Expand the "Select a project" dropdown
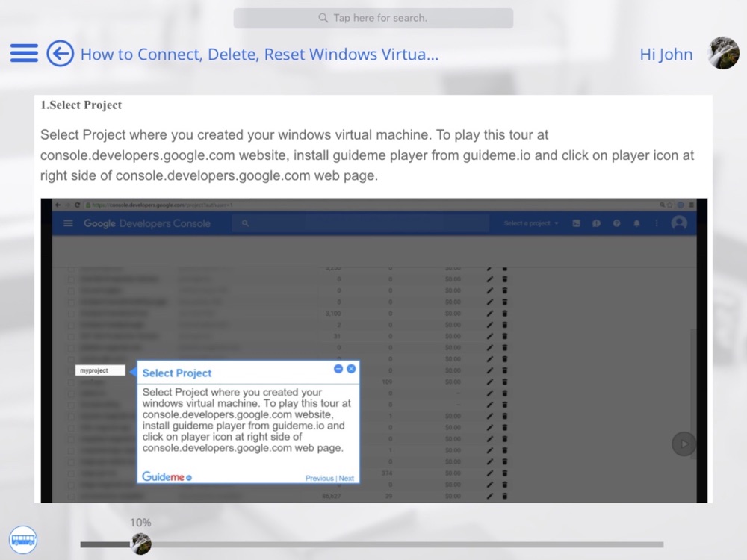Image resolution: width=747 pixels, height=560 pixels. pyautogui.click(x=531, y=223)
